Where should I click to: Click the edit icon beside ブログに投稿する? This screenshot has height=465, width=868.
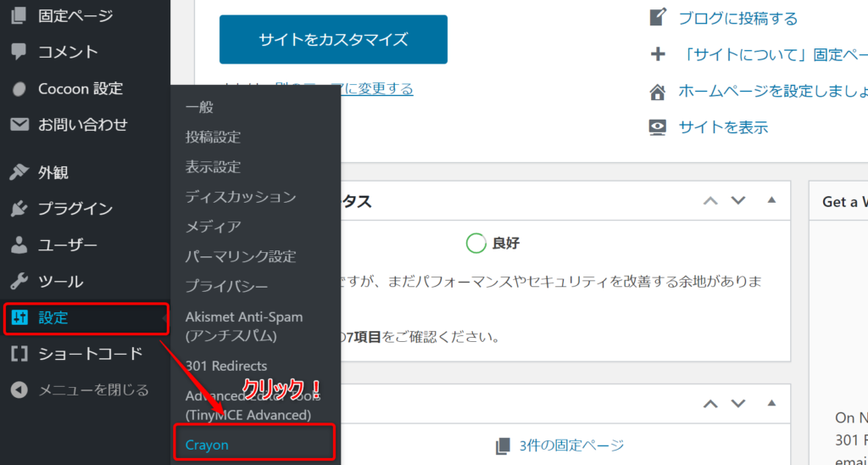point(657,17)
